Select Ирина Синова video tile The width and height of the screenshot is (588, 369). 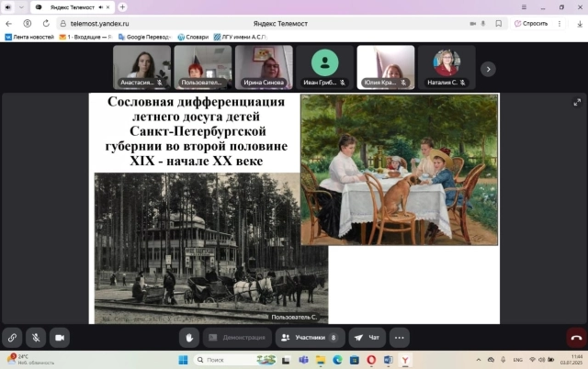tap(264, 67)
